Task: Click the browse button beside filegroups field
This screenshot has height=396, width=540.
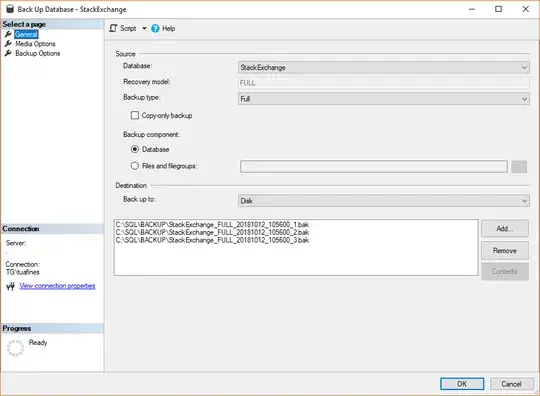Action: [519, 167]
